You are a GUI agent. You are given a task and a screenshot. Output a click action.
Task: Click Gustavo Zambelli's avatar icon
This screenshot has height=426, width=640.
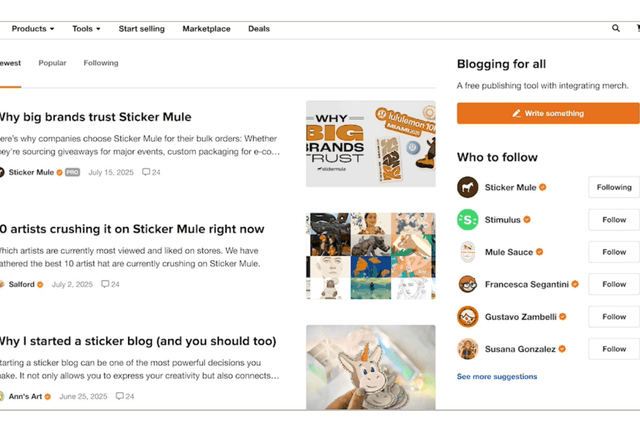click(467, 317)
